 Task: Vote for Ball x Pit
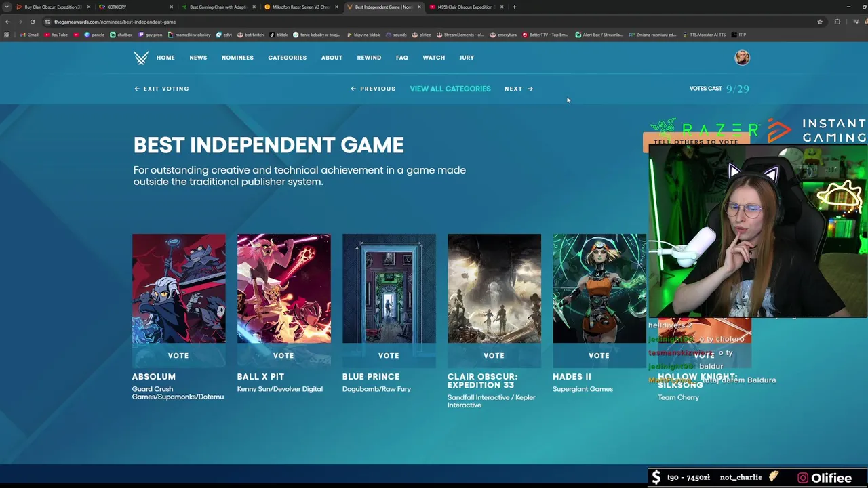[x=283, y=355]
